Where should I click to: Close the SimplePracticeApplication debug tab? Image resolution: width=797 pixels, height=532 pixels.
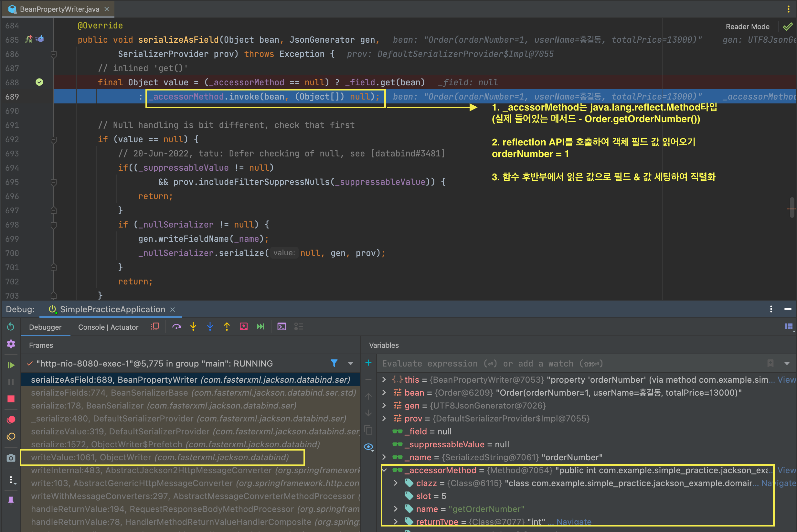173,309
